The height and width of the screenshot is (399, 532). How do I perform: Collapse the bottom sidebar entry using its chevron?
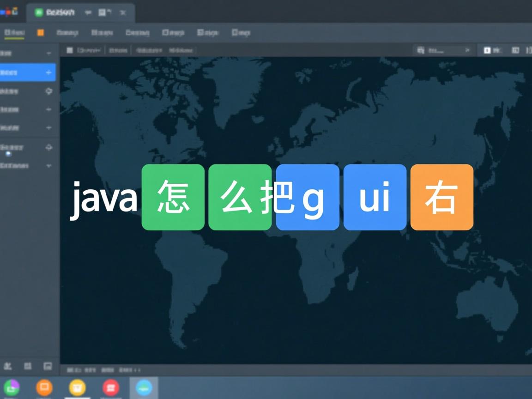tap(49, 165)
